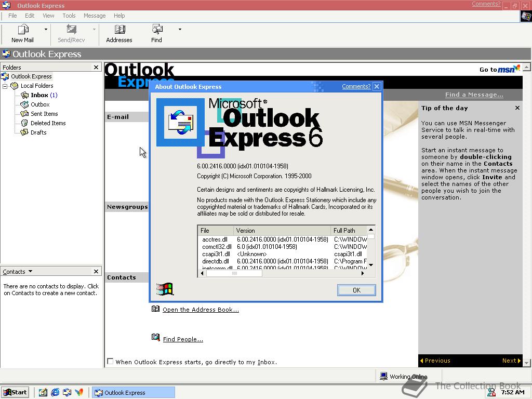Select the directdb.dll row

coord(282,261)
